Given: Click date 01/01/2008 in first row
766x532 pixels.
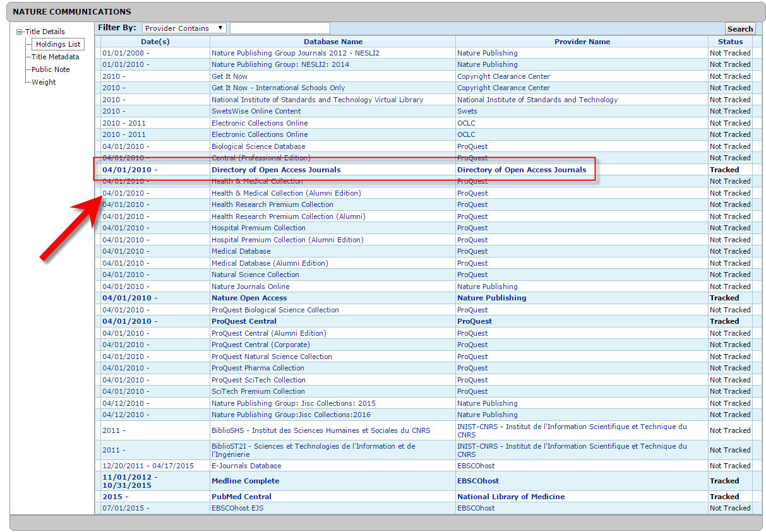Looking at the screenshot, I should click(x=126, y=53).
